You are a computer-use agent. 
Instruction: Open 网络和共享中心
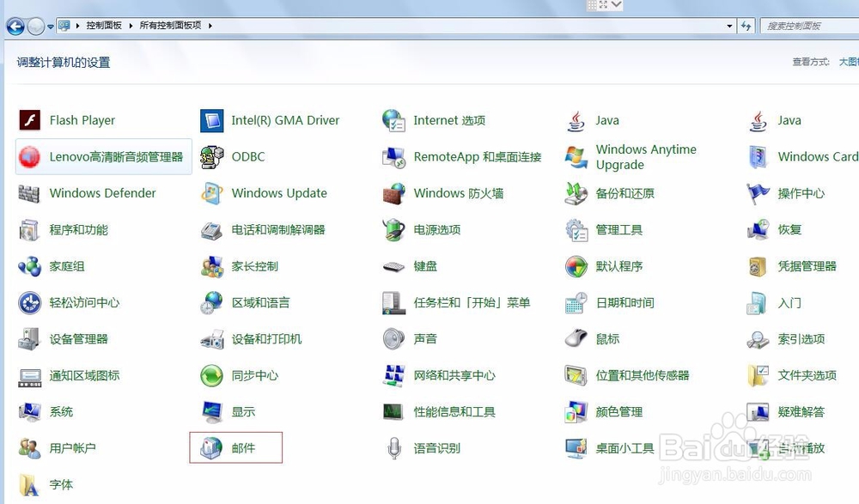[454, 375]
